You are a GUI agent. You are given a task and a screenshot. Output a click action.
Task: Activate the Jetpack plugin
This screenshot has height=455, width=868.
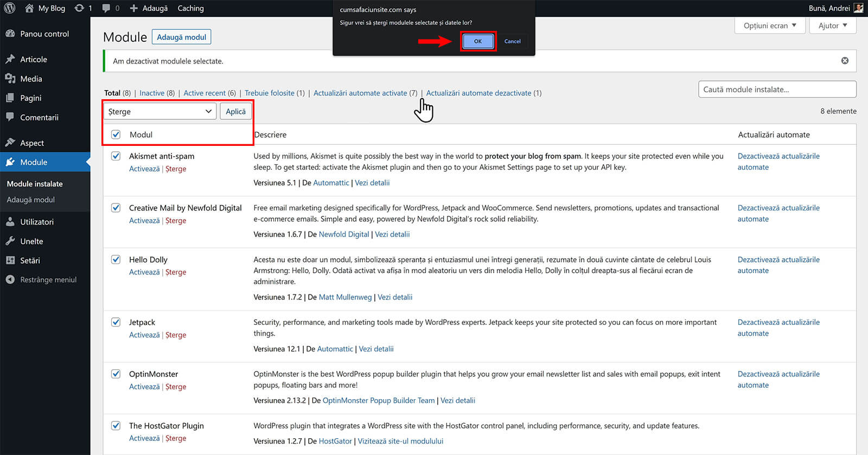click(144, 335)
